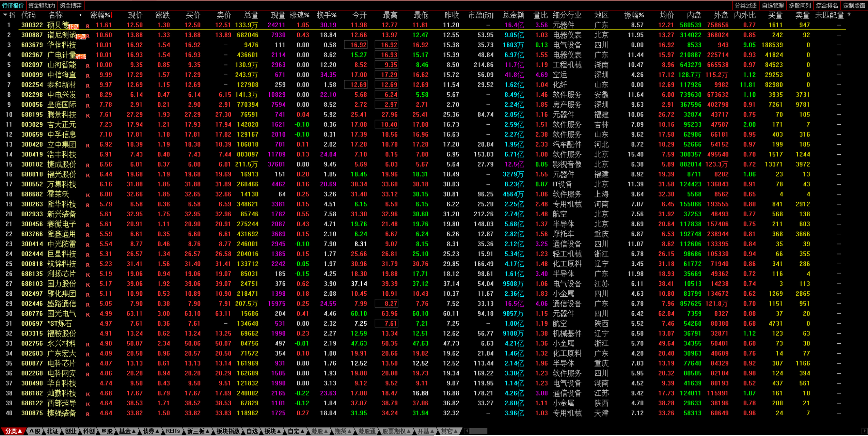Viewport: 868px width, 436px height.
Task: Open the 自选管理 button
Action: tap(773, 5)
